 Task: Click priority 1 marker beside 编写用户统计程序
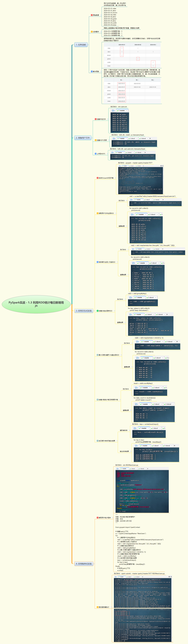[98, 518]
